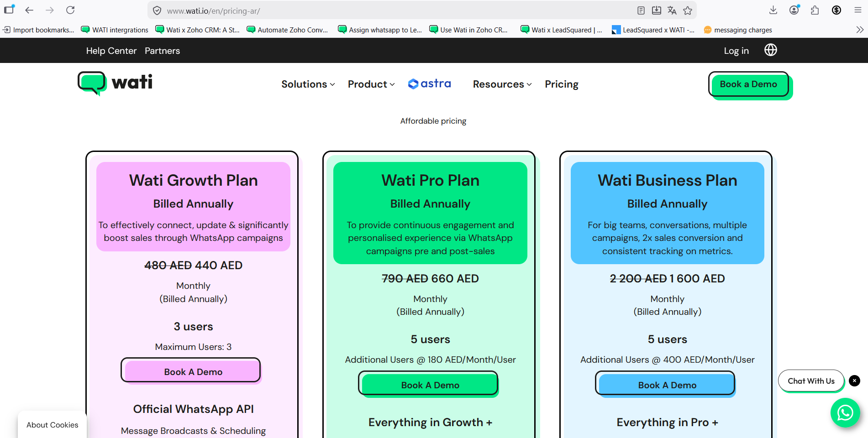The image size is (868, 438).
Task: Click Everything in Pro + heading
Action: [667, 422]
